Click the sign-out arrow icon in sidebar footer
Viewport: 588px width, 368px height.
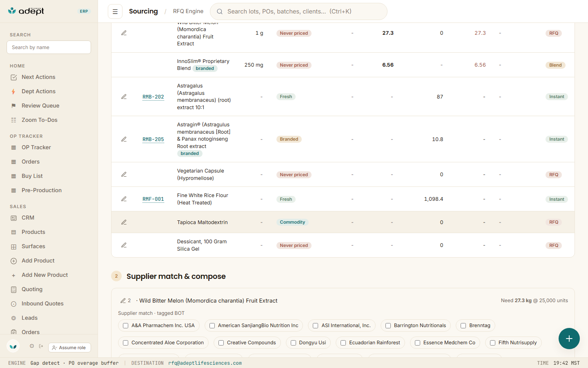tap(41, 346)
